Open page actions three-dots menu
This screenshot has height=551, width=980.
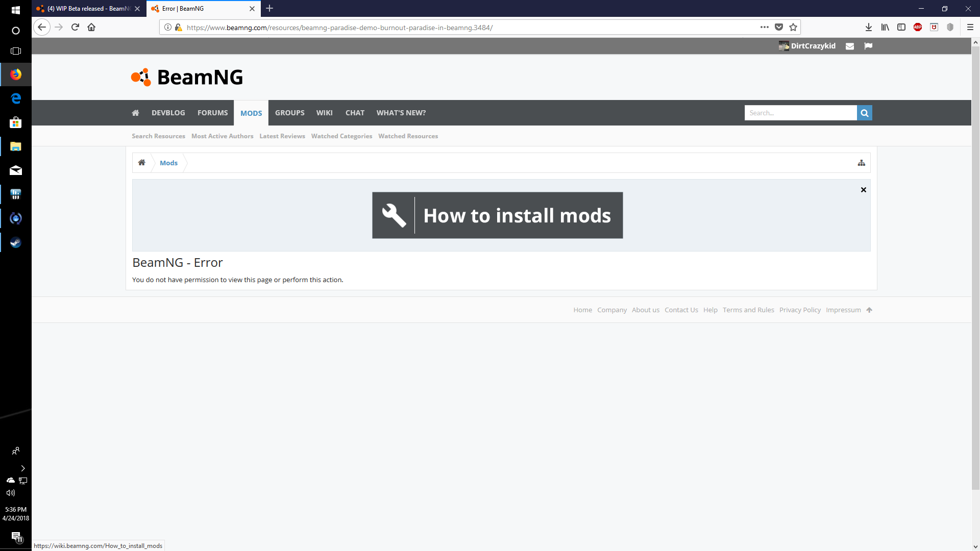764,28
